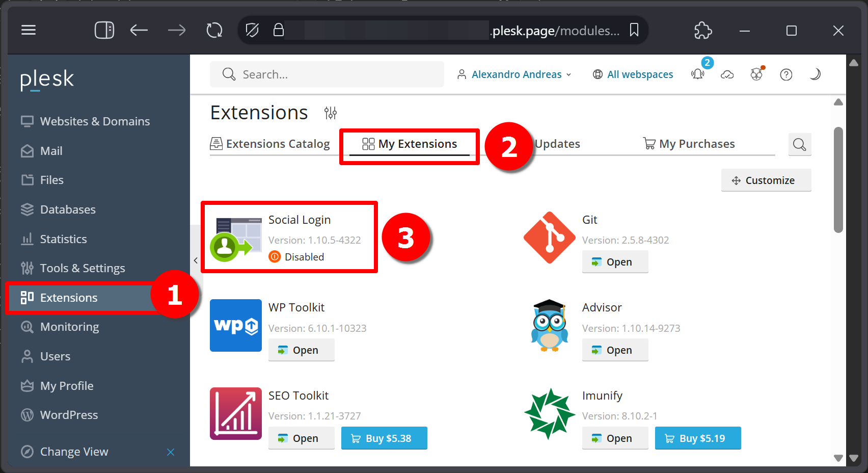Go back with the browser back arrow
The width and height of the screenshot is (868, 473).
coord(139,31)
